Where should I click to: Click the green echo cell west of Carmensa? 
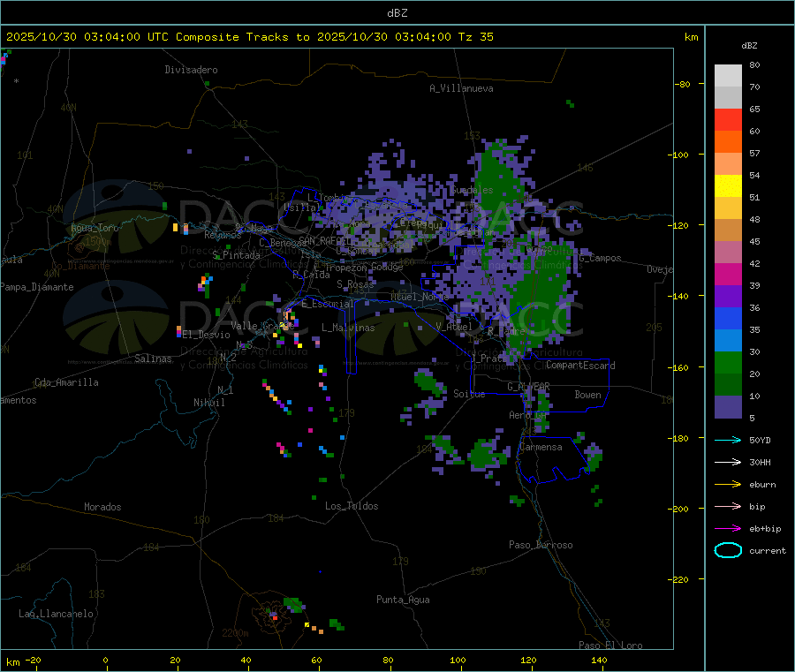[x=485, y=453]
